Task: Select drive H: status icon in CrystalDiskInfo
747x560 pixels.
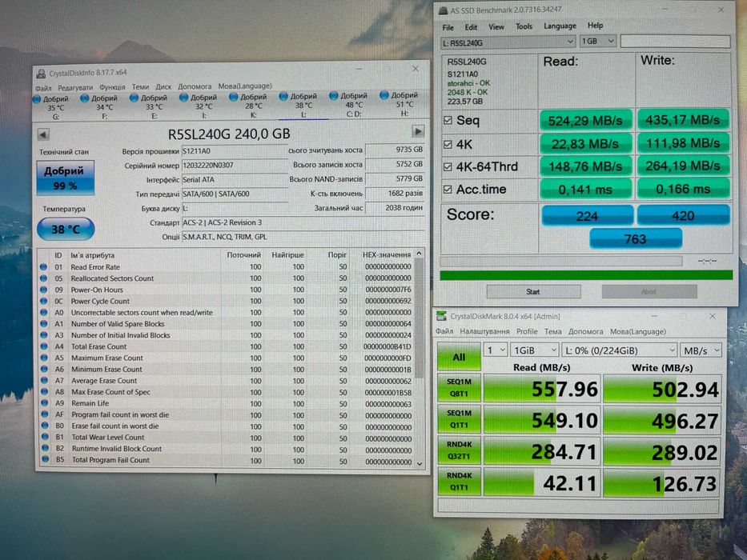Action: [384, 95]
